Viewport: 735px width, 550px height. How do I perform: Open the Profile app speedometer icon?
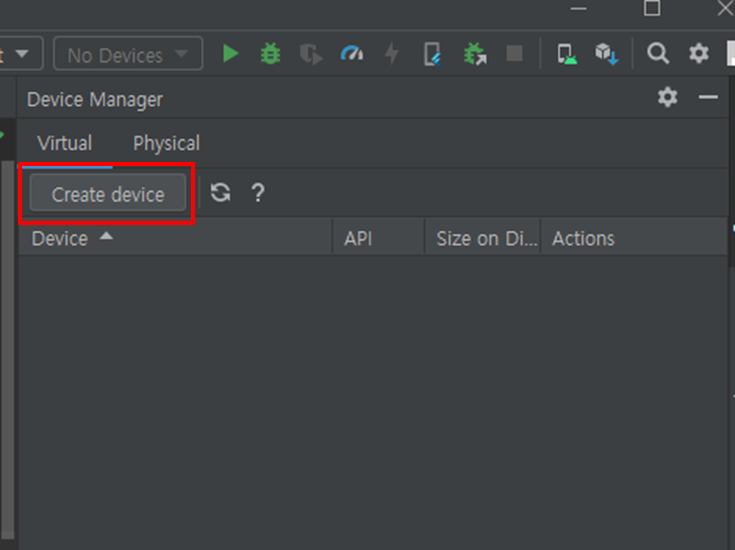(x=352, y=53)
